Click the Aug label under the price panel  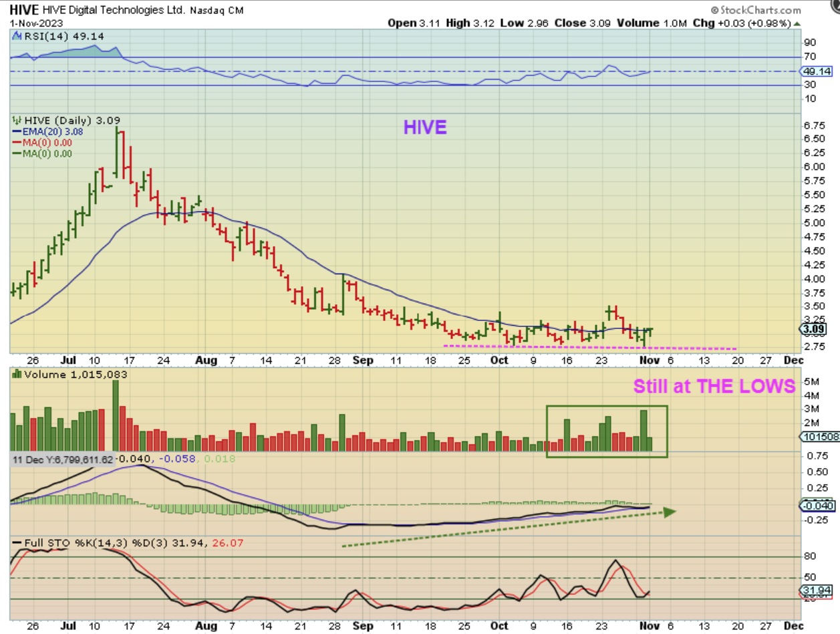point(207,360)
